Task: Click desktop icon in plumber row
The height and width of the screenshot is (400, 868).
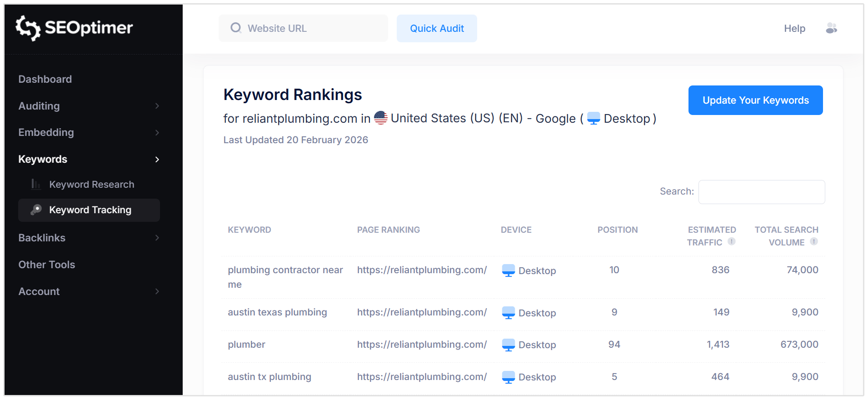Action: tap(508, 345)
